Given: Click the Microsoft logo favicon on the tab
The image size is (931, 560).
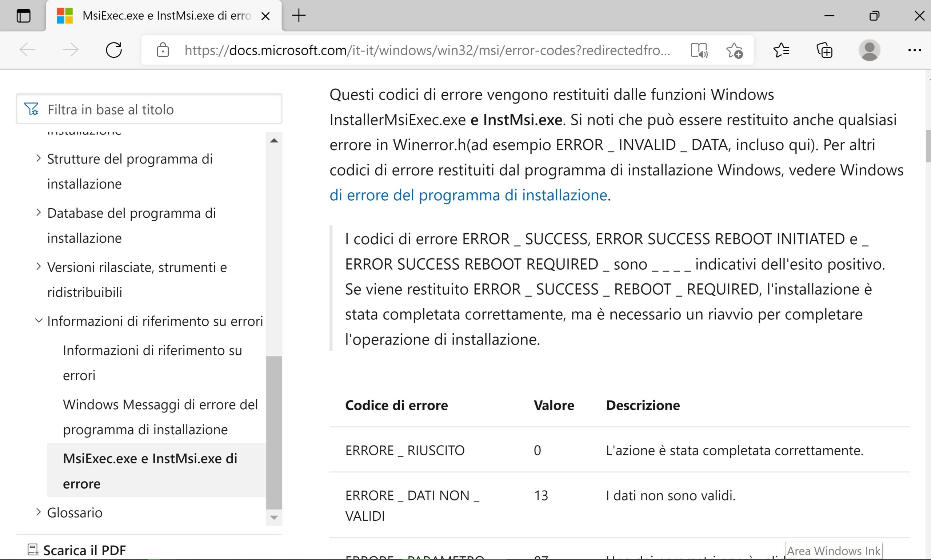Looking at the screenshot, I should click(x=65, y=16).
